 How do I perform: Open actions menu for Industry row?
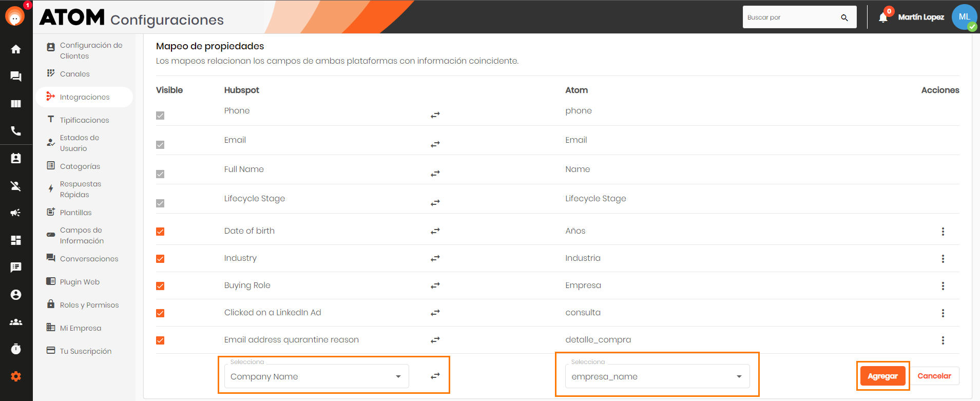[x=943, y=259]
